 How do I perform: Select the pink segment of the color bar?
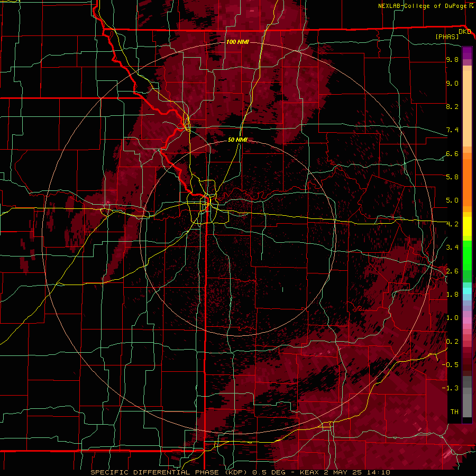467,321
